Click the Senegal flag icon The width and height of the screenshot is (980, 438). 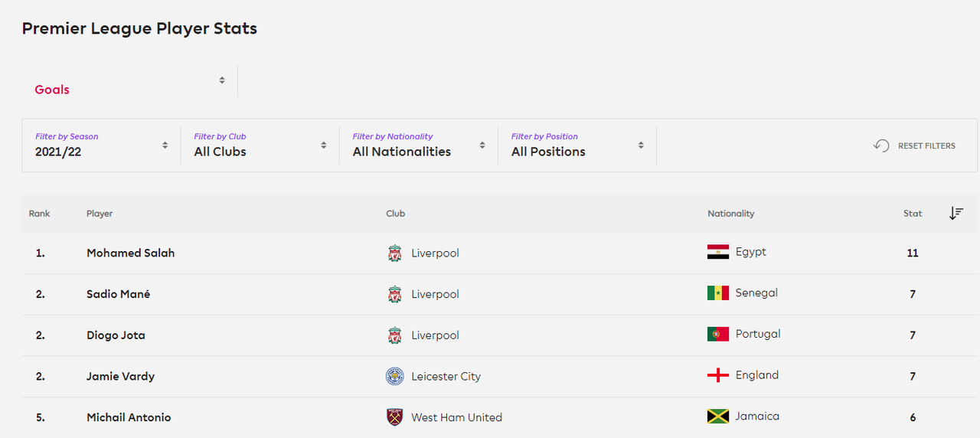point(718,293)
